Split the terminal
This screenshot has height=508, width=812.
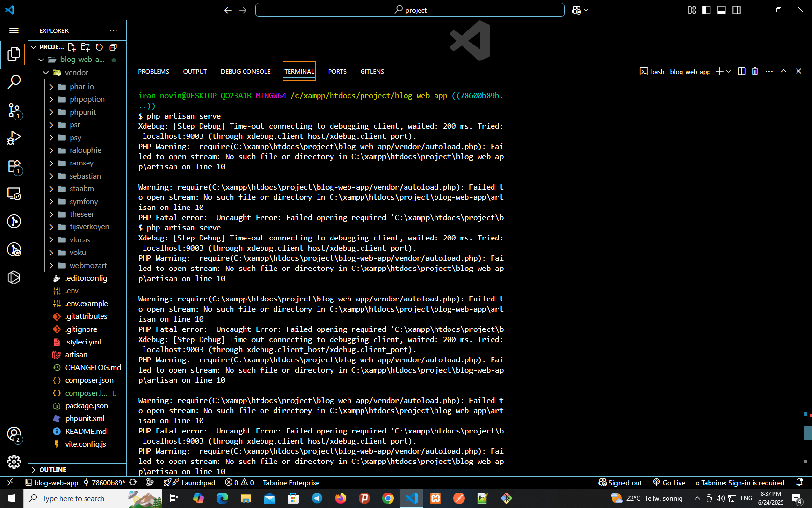coord(741,71)
